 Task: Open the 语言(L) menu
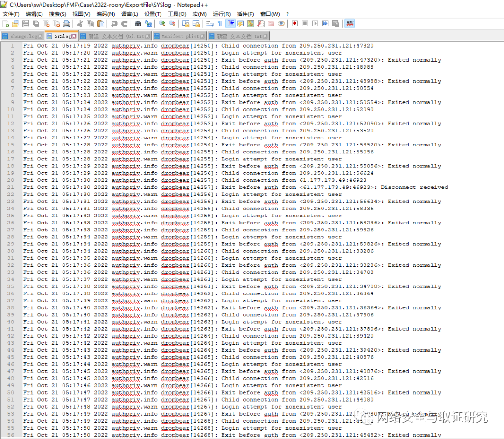(130, 14)
